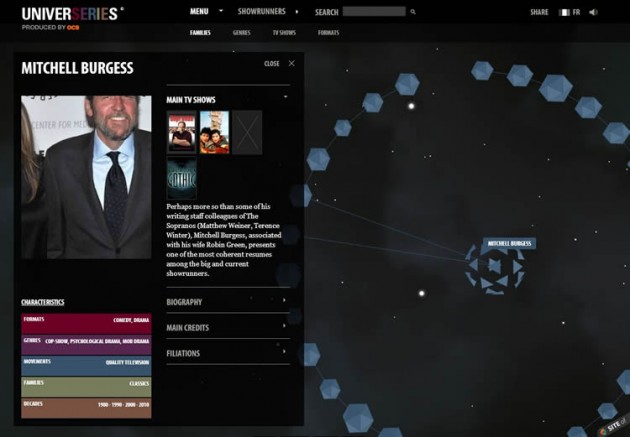Focus the Search input field

374,12
